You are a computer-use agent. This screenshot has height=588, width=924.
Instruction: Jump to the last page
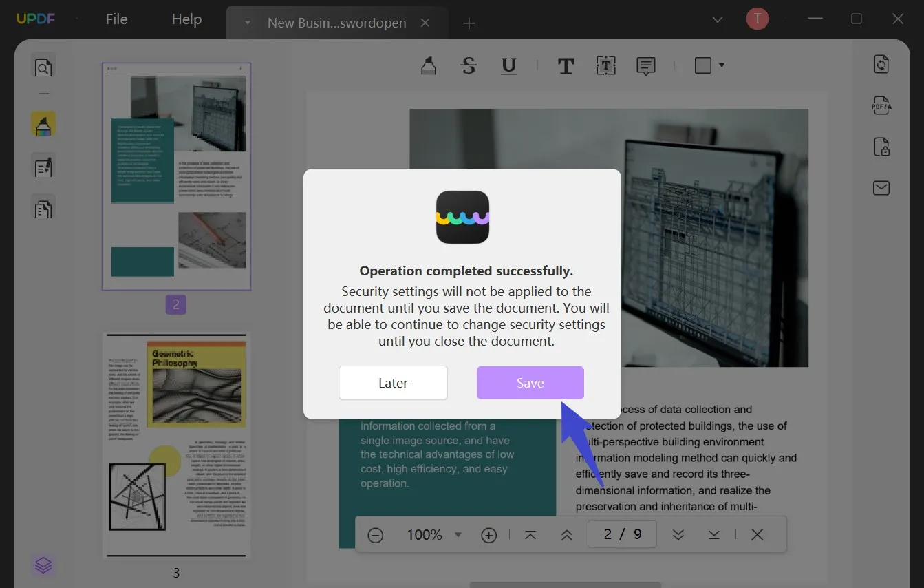[x=714, y=535]
